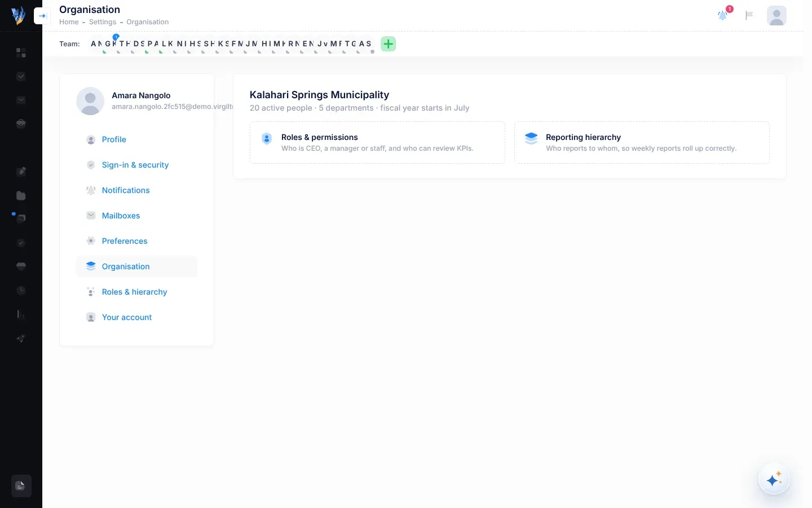Open Mailboxes settings
The image size is (812, 508).
136,216
